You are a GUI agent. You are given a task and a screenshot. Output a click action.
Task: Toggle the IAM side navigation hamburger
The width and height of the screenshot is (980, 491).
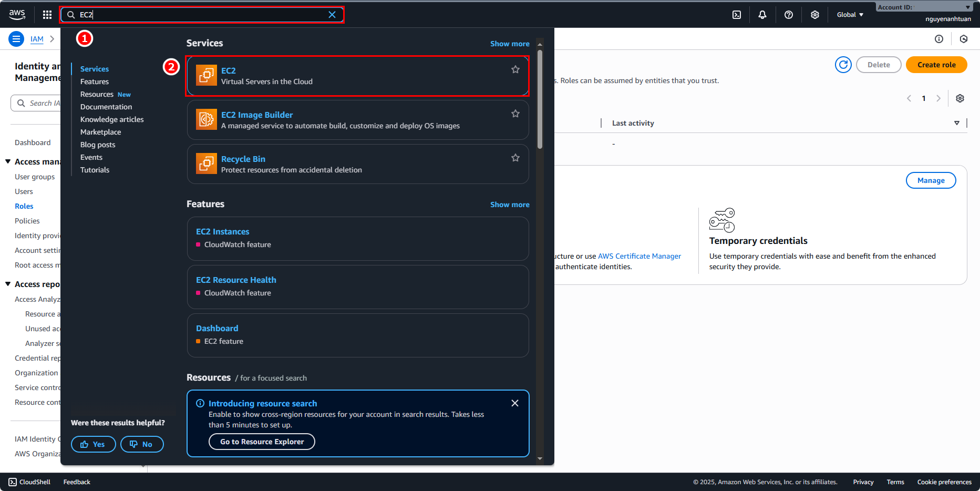point(16,39)
